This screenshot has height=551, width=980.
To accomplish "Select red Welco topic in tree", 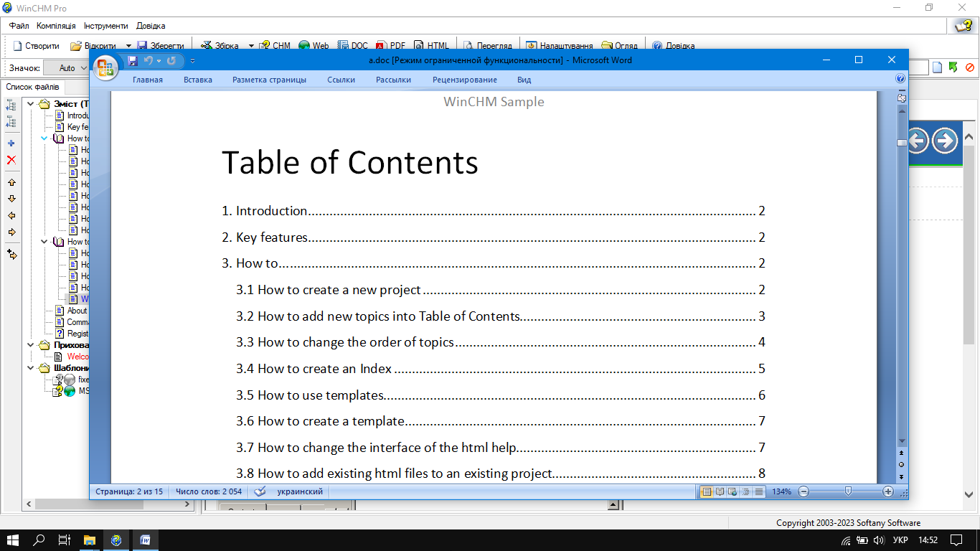I will pyautogui.click(x=77, y=357).
